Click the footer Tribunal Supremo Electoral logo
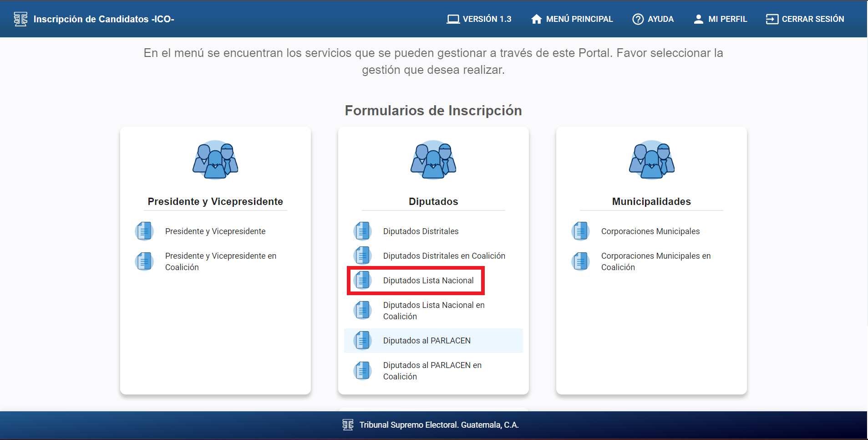 [x=348, y=425]
